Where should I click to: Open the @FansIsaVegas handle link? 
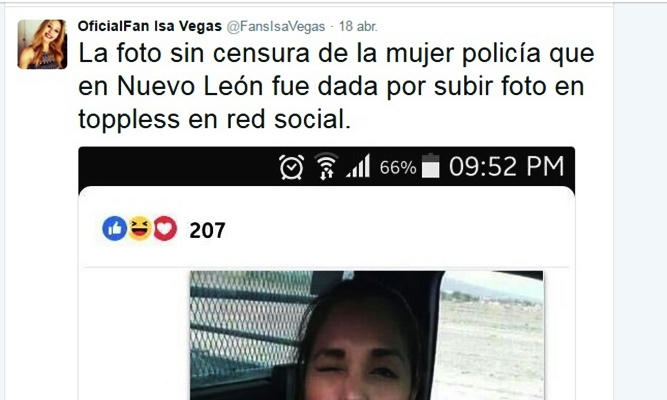point(276,26)
